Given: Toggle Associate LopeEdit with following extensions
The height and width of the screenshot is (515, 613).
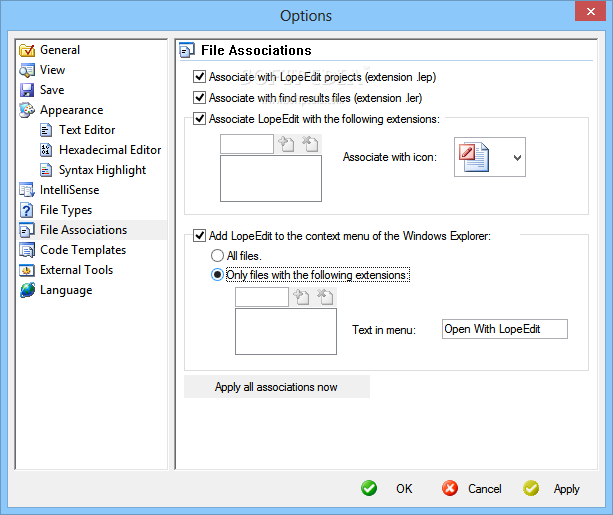Looking at the screenshot, I should pyautogui.click(x=199, y=118).
